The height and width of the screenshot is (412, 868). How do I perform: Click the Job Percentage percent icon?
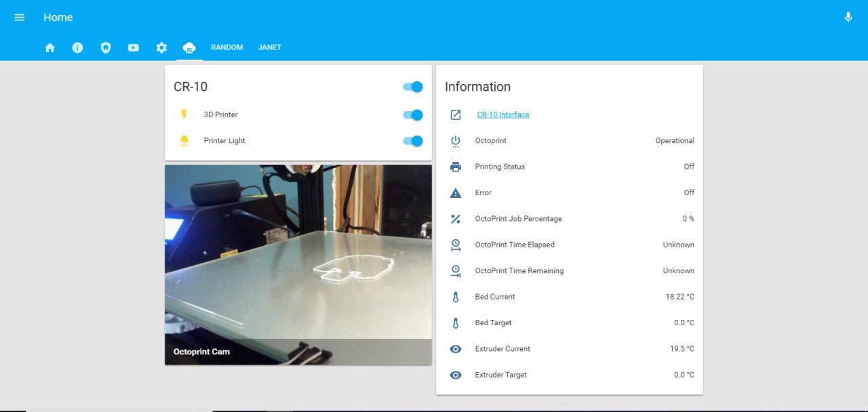pyautogui.click(x=456, y=219)
